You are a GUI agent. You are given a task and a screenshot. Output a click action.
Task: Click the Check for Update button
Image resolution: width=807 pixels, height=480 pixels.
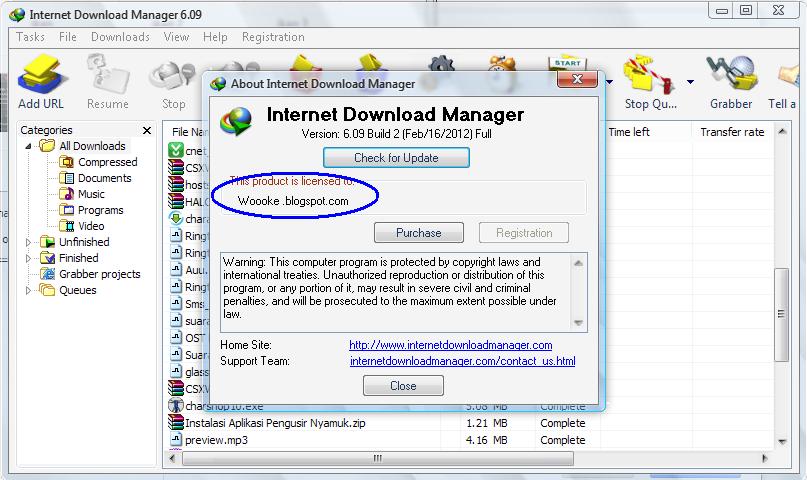tap(396, 157)
